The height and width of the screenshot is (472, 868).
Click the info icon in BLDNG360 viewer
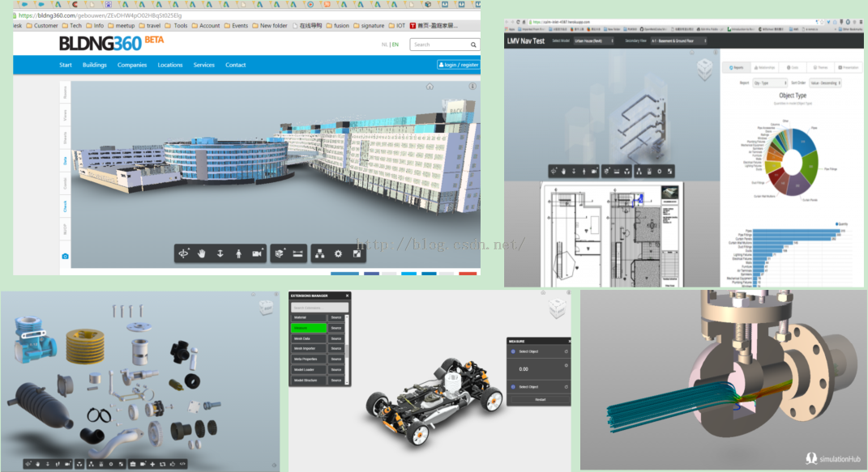(472, 86)
